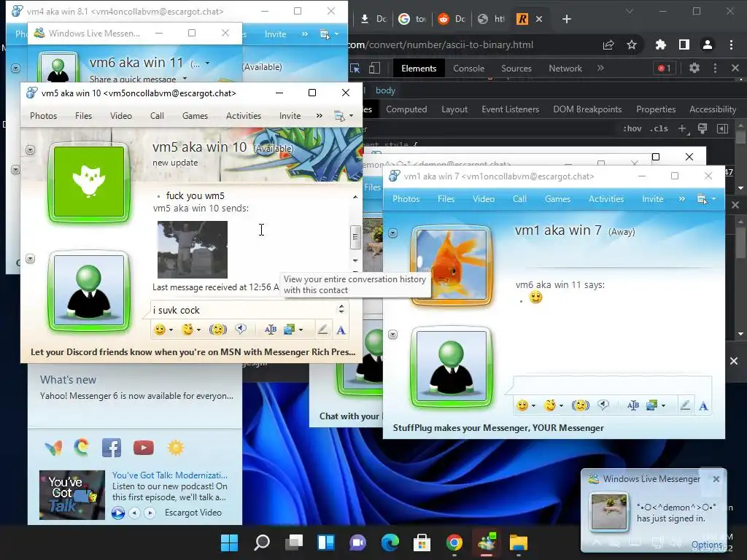Toggle device toolbar icon in DevTools
Screen dimensions: 747x560
point(375,68)
